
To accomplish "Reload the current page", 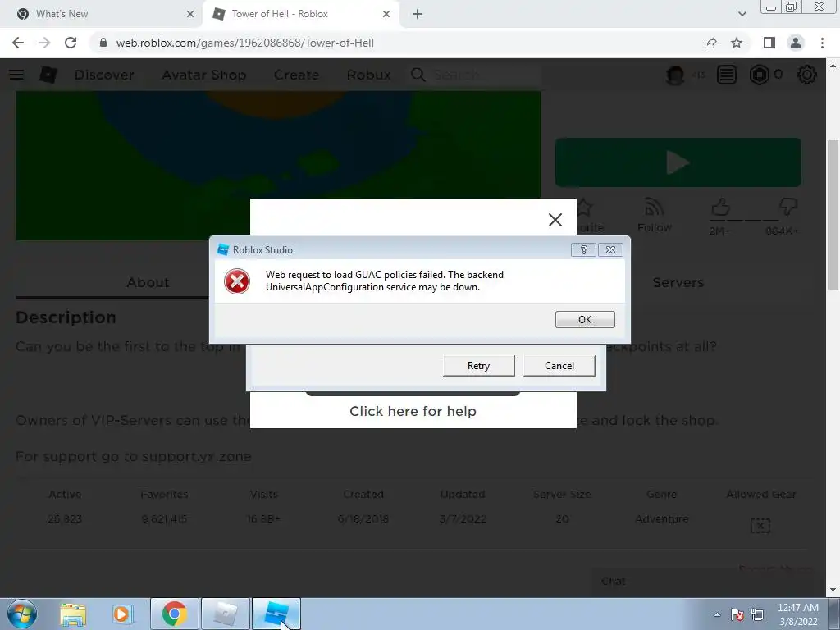I will point(71,43).
